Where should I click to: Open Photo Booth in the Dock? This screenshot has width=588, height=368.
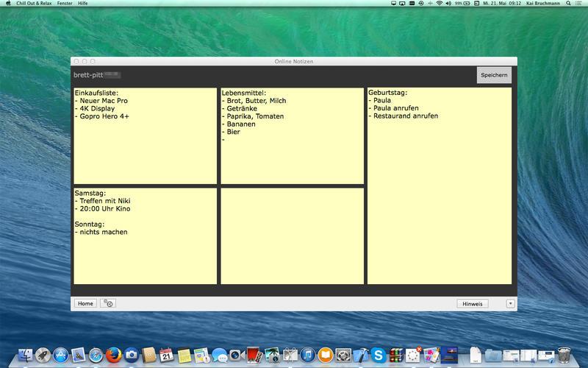[254, 355]
